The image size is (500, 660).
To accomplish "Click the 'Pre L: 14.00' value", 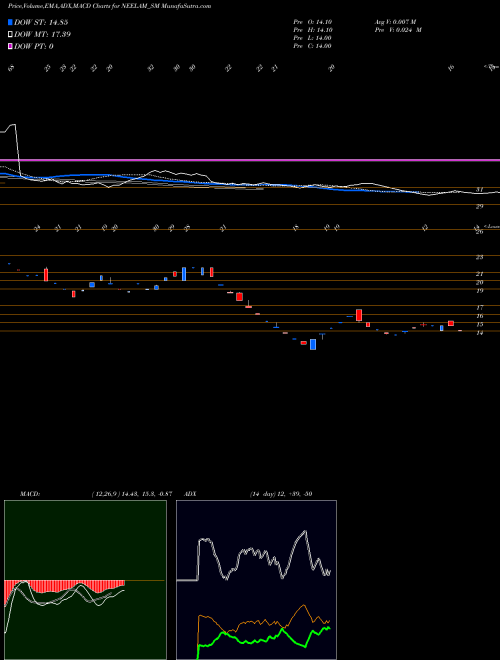I will point(313,38).
